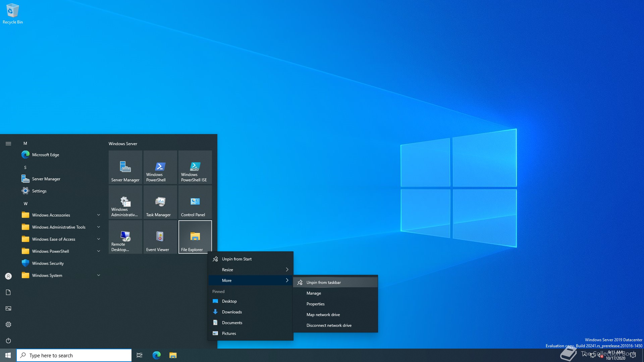Image resolution: width=644 pixels, height=362 pixels.
Task: Open pinned Desktop location
Action: tap(251, 301)
